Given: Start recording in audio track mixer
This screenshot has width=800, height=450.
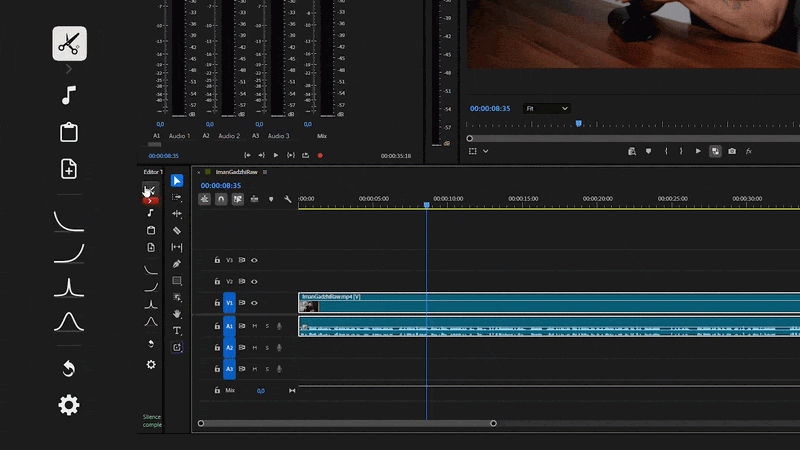Looking at the screenshot, I should click(320, 156).
